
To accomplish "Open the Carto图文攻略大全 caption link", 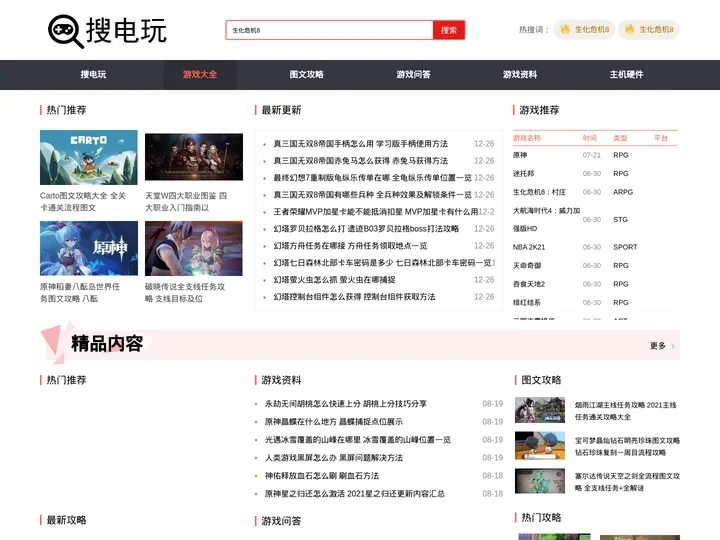I will coord(83,202).
